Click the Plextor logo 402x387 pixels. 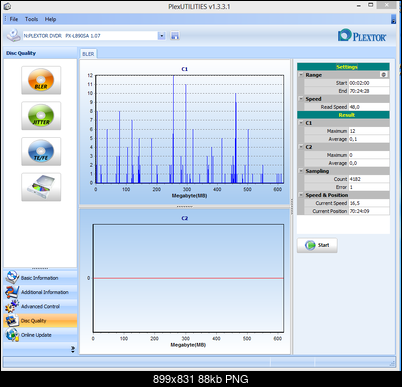(362, 35)
